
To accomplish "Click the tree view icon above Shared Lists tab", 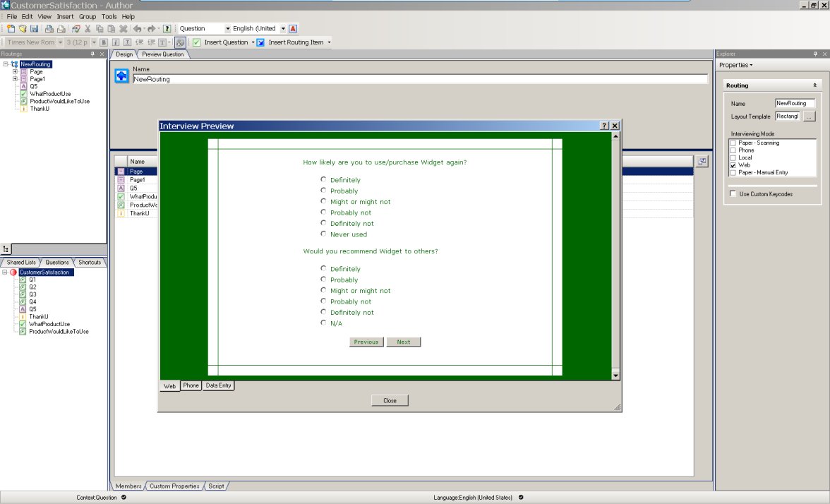I will pos(6,248).
